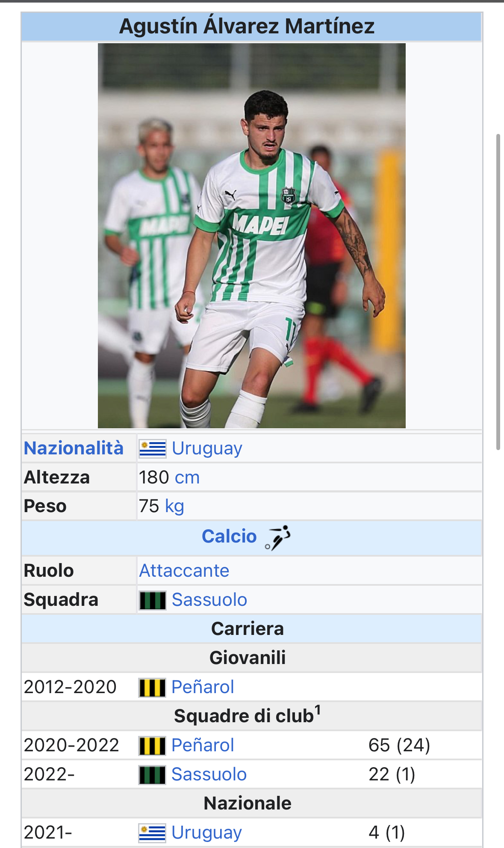504x848 pixels.
Task: Open the Nazionalità link
Action: point(74,448)
